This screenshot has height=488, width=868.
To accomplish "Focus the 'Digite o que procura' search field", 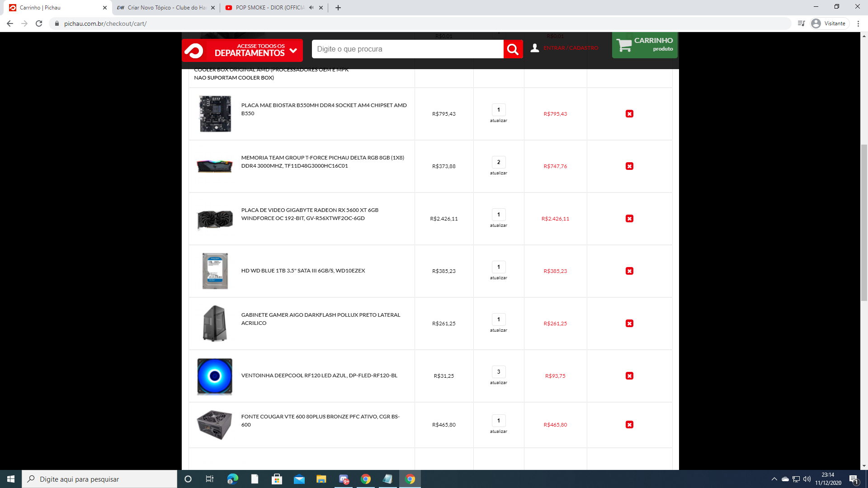I will tap(407, 49).
